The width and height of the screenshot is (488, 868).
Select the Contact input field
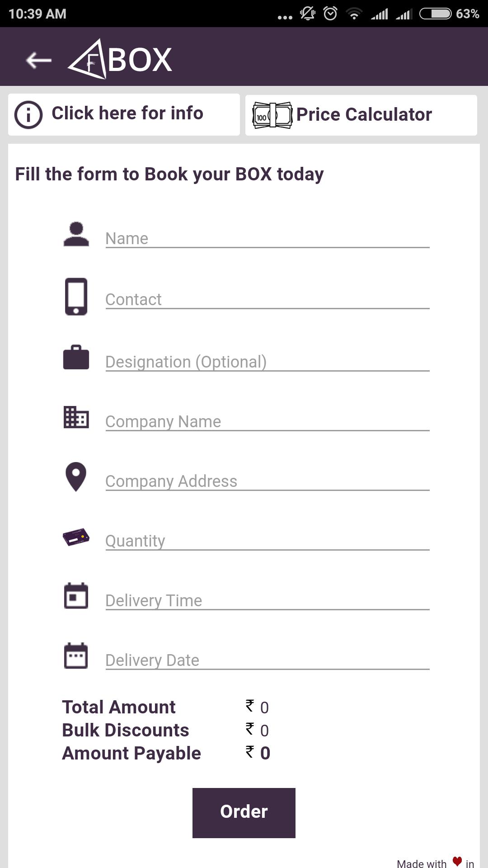[x=267, y=299]
